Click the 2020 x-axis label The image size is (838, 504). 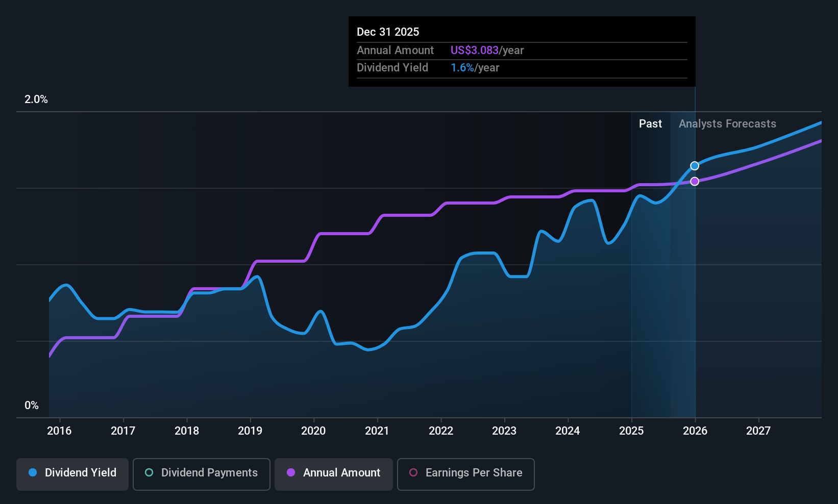point(313,431)
